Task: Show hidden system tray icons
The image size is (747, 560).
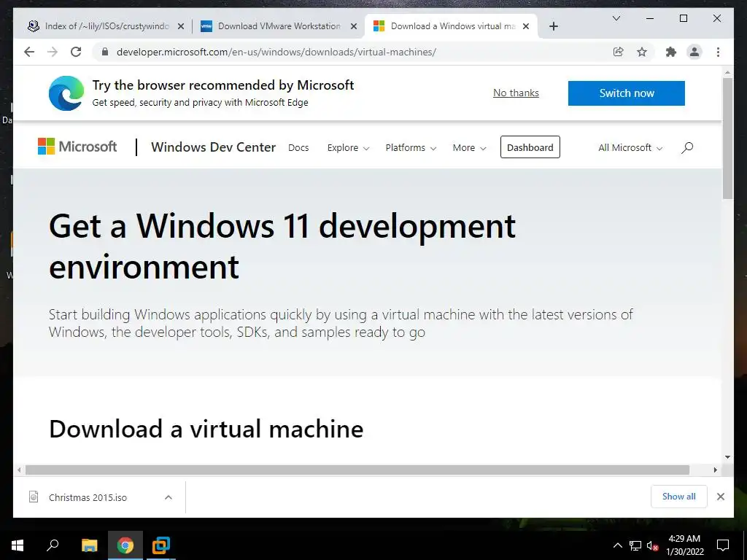Action: point(617,545)
